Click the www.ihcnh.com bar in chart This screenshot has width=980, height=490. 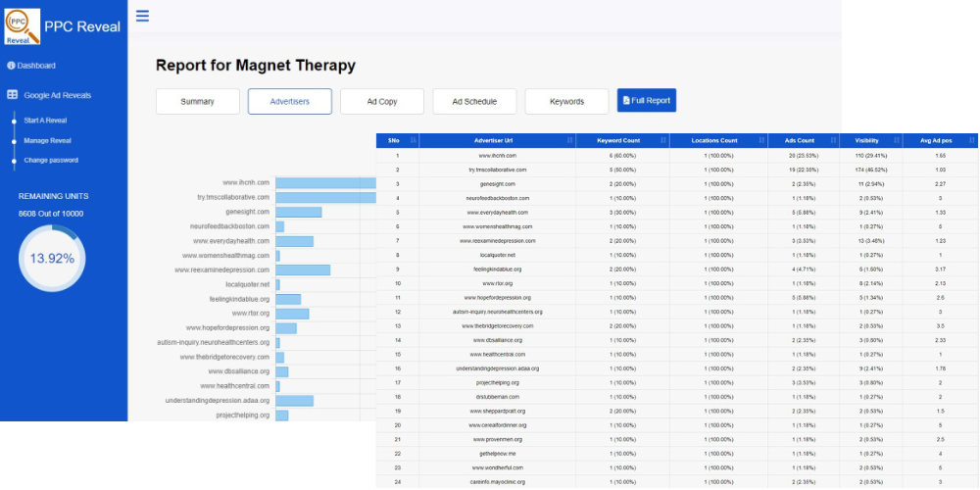pos(325,183)
